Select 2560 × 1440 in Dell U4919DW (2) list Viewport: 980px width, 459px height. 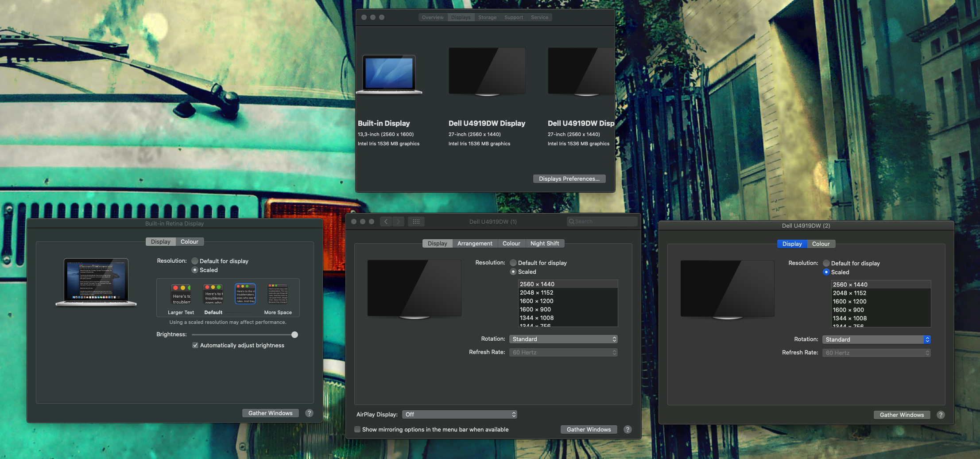pos(881,284)
